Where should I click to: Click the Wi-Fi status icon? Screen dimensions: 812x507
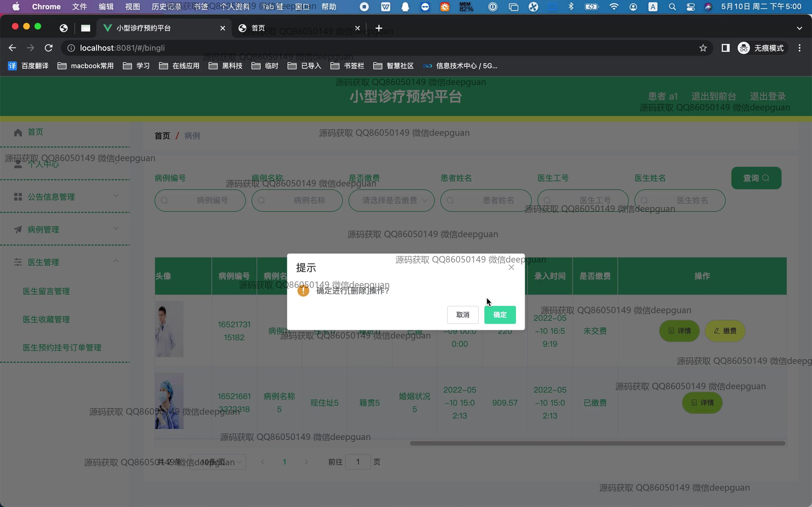614,7
